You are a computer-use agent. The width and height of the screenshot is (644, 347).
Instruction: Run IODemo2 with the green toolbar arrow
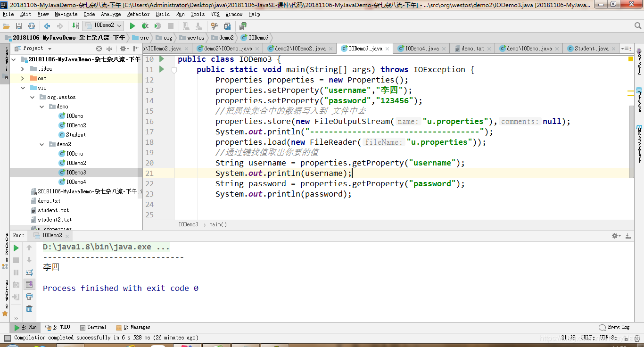click(x=132, y=26)
